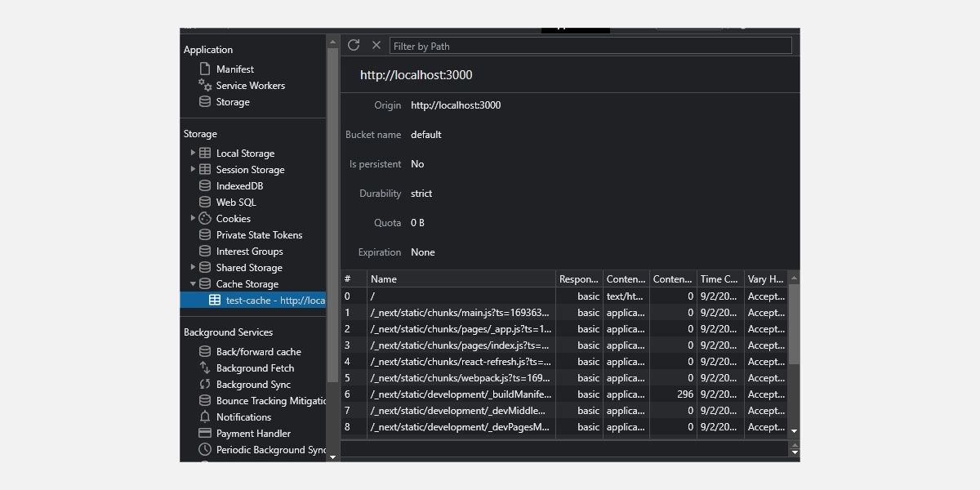Click the Service Workers gears icon
The image size is (980, 490).
pyautogui.click(x=205, y=86)
